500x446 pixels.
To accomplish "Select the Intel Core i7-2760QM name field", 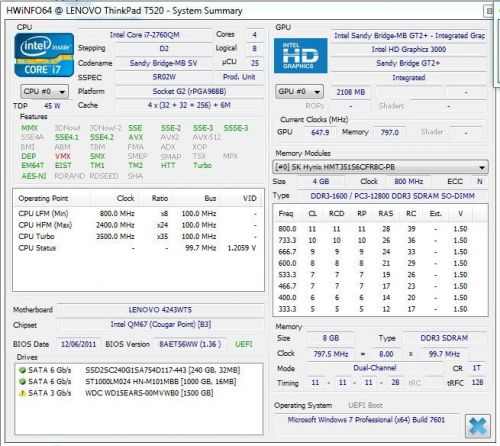I will pos(145,35).
